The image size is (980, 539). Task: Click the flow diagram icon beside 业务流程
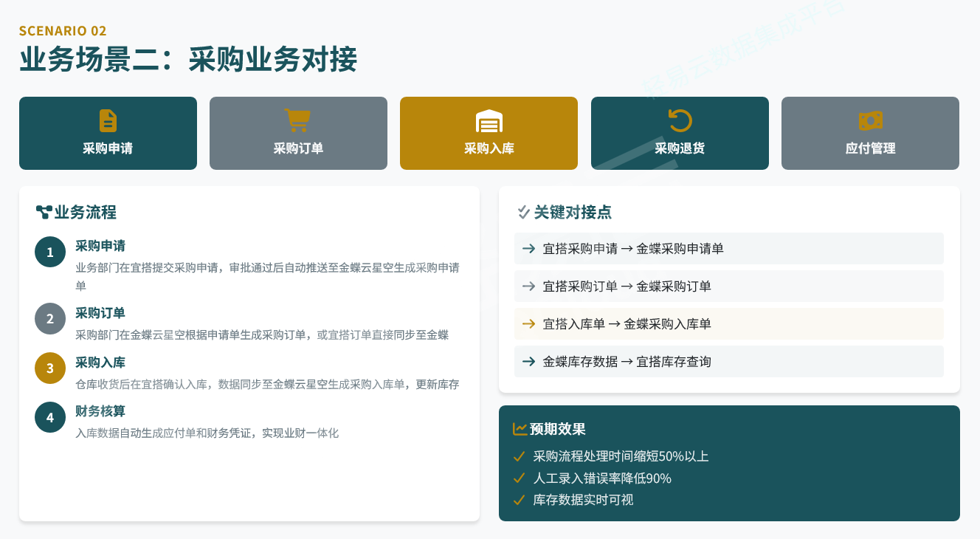(44, 213)
